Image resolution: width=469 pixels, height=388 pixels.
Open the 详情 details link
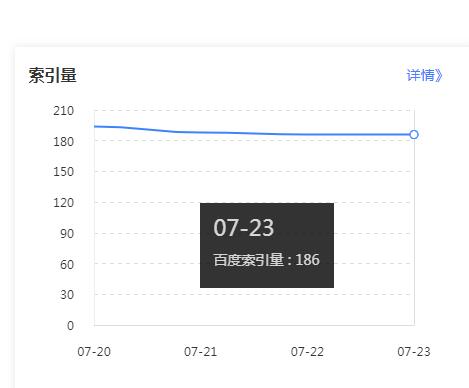tap(424, 75)
